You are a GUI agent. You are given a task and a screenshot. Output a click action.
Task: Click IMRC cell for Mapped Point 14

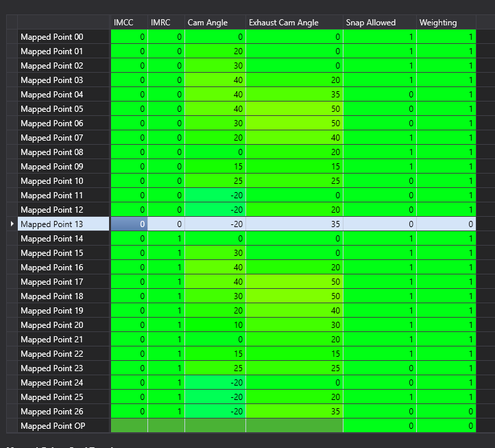pos(166,239)
